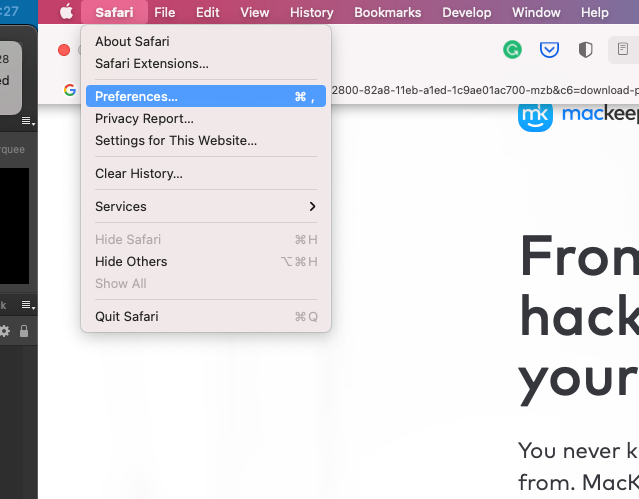639x499 pixels.
Task: Click the black preview thumbnail in left panel
Action: tap(14, 226)
